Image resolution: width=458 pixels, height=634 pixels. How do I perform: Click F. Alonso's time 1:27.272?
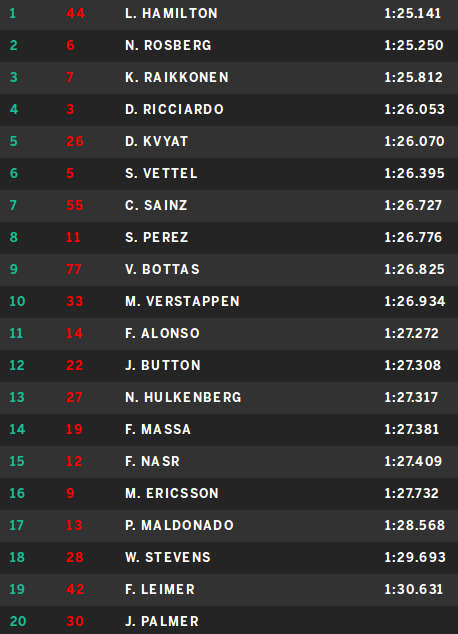click(412, 333)
